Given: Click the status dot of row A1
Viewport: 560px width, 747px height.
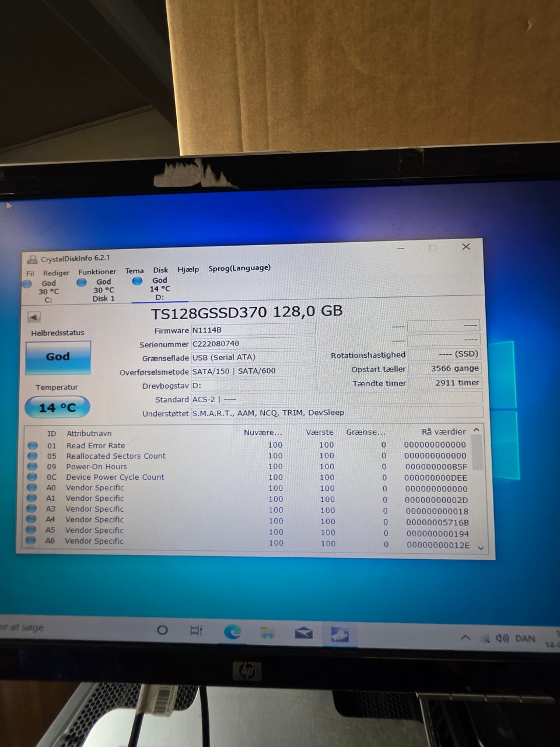Looking at the screenshot, I should [x=32, y=498].
